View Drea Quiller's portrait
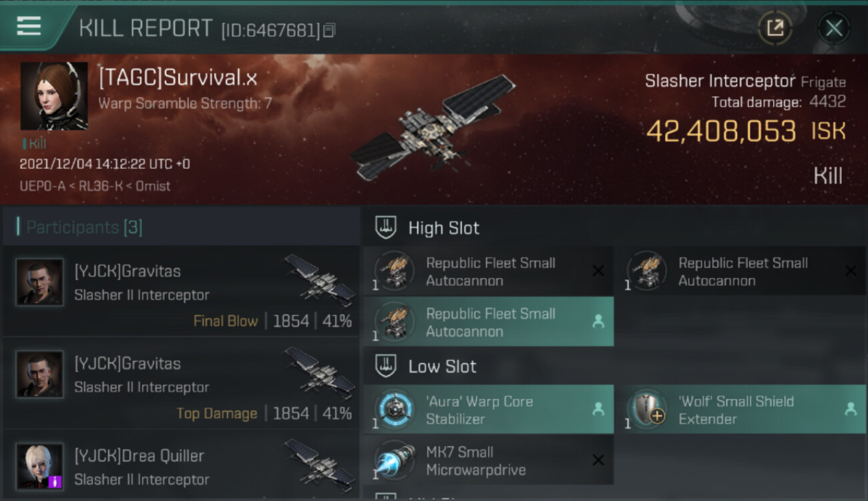The image size is (868, 501). point(40,466)
